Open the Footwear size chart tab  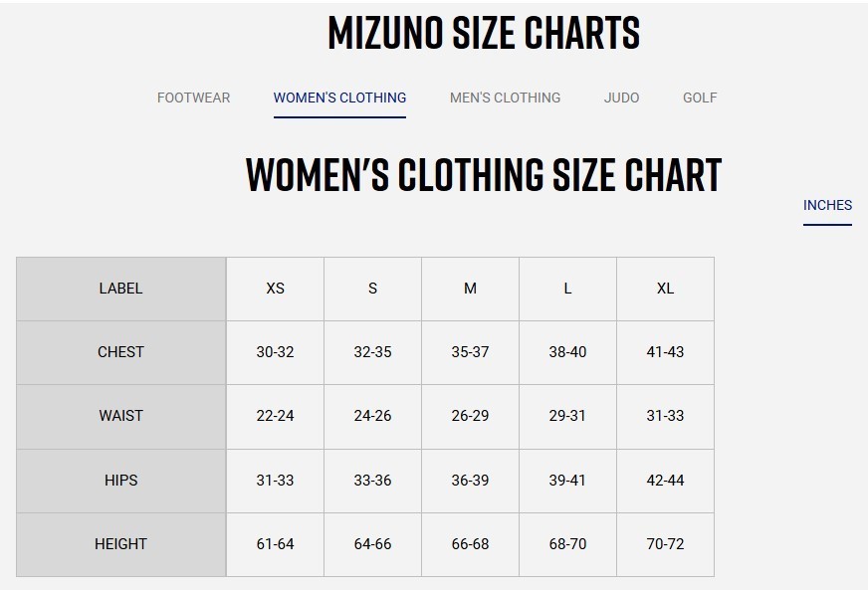pos(193,98)
